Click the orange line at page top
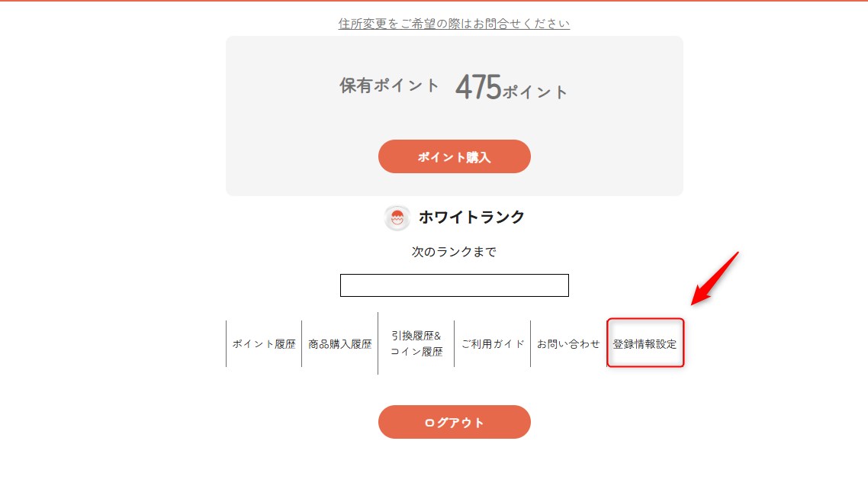The height and width of the screenshot is (483, 868). pyautogui.click(x=434, y=1)
